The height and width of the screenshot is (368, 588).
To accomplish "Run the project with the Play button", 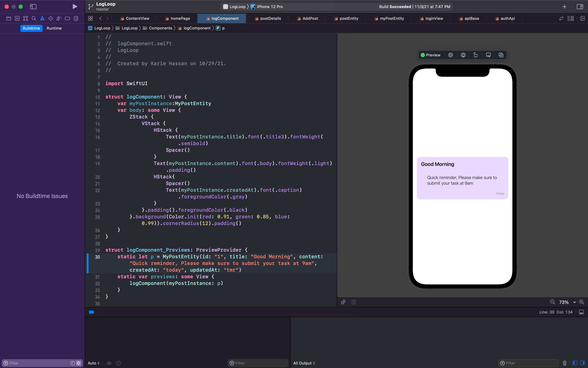I will pos(75,7).
